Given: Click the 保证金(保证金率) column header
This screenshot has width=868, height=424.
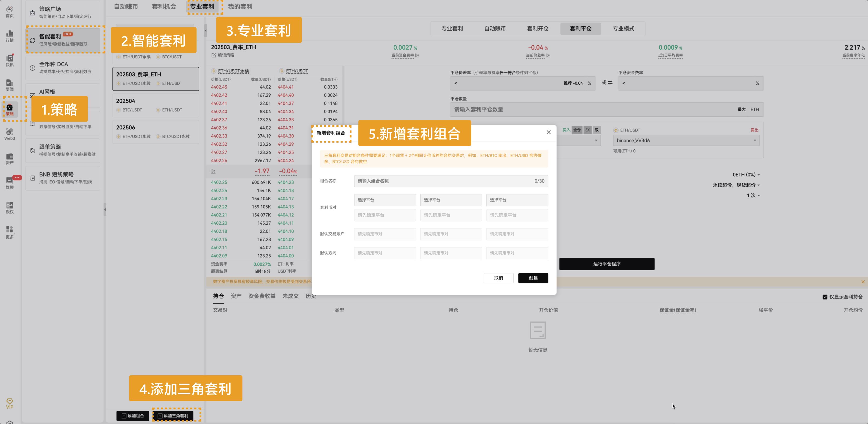Looking at the screenshot, I should (678, 310).
